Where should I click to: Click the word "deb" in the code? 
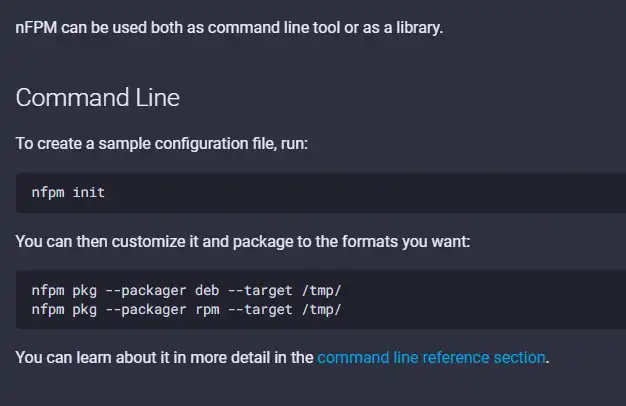click(207, 290)
